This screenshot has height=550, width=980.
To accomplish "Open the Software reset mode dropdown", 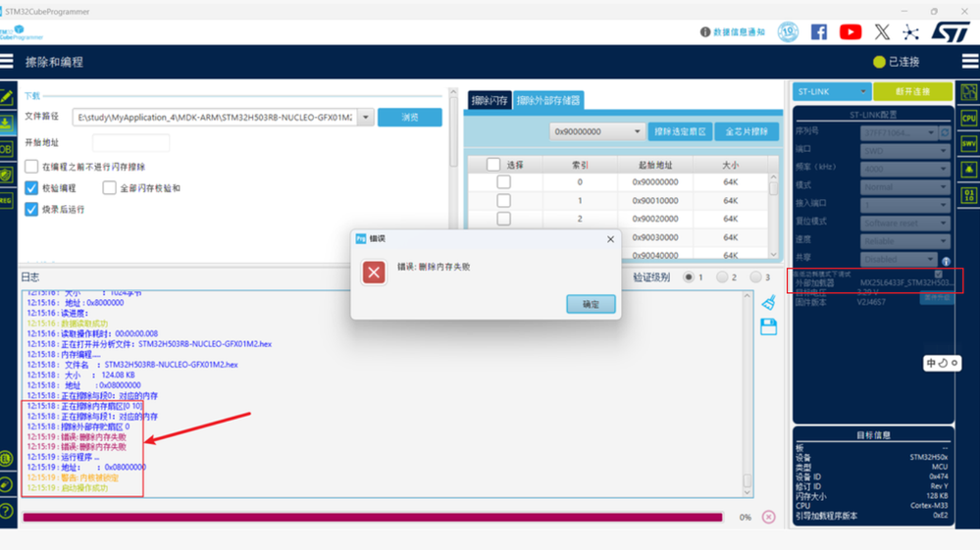I will pos(903,223).
